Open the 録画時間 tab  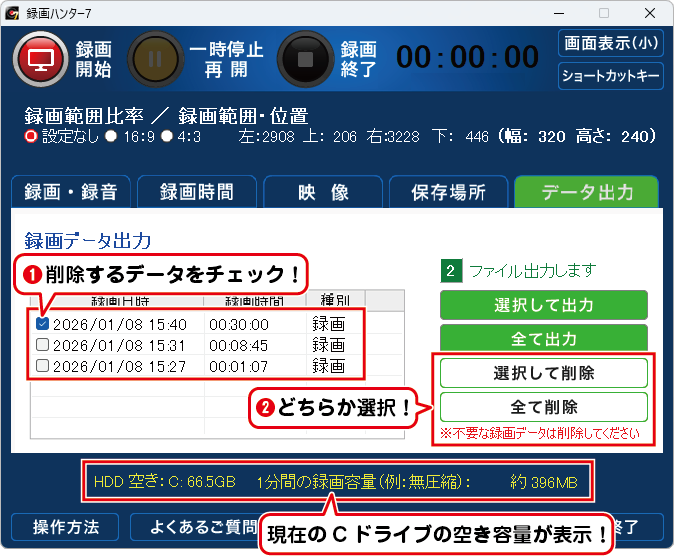click(x=197, y=192)
